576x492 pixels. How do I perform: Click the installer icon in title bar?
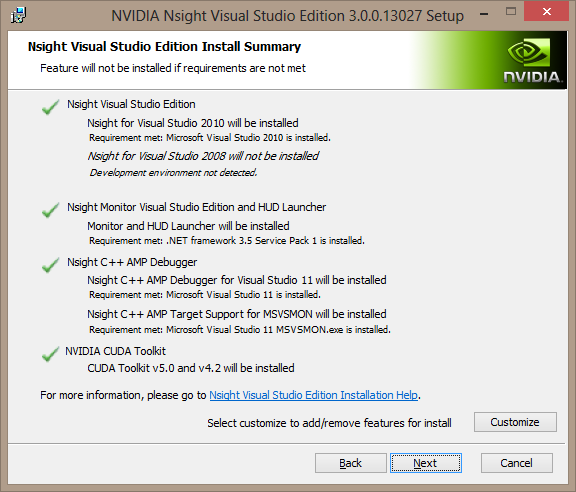[18, 15]
